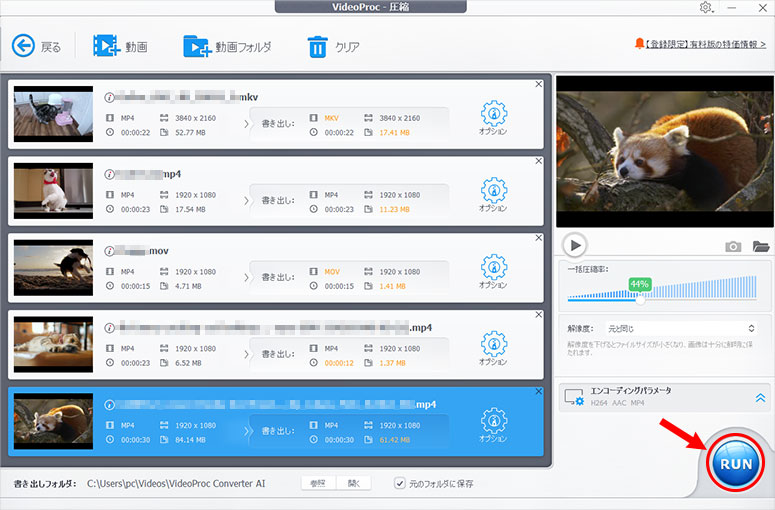Click the 参照 browse button
This screenshot has height=510, width=775.
click(318, 483)
